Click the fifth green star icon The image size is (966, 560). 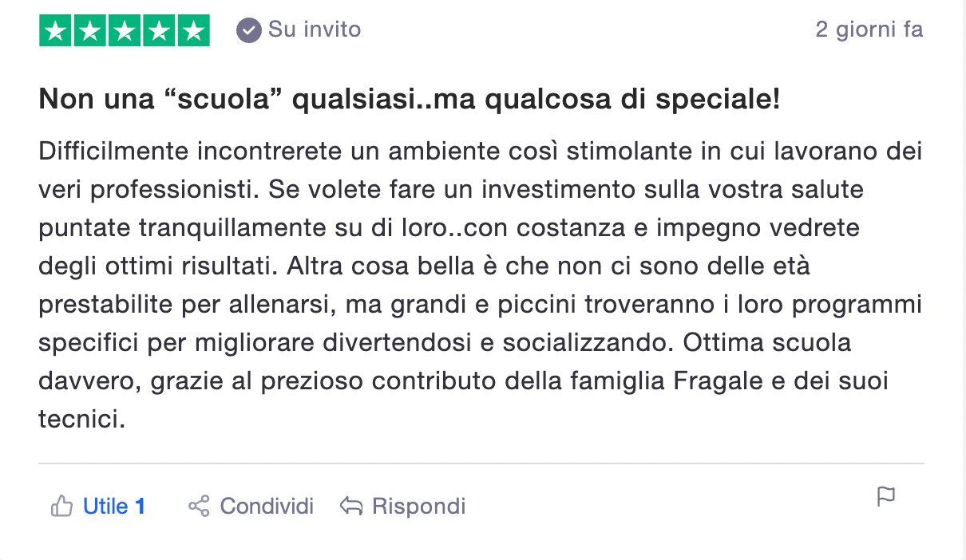pyautogui.click(x=192, y=30)
